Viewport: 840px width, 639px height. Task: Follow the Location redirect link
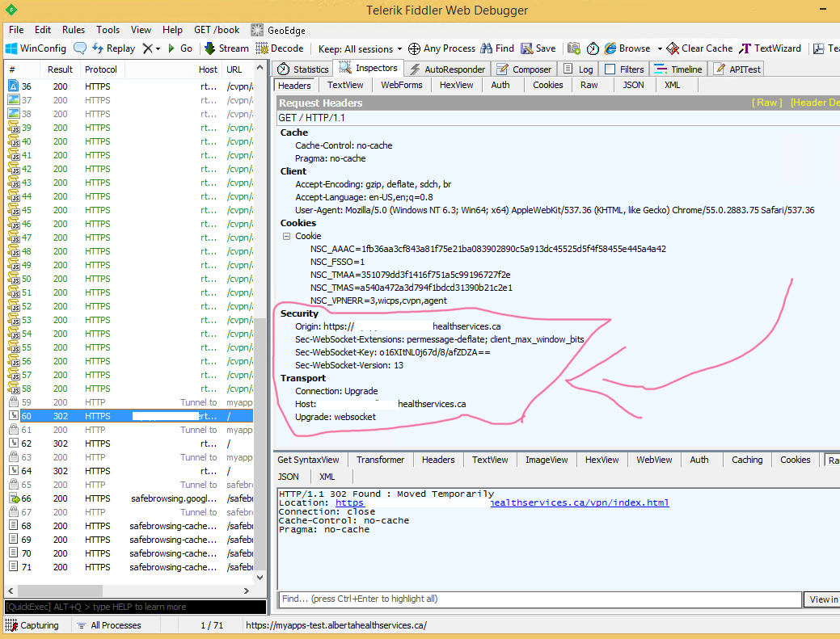tap(501, 502)
